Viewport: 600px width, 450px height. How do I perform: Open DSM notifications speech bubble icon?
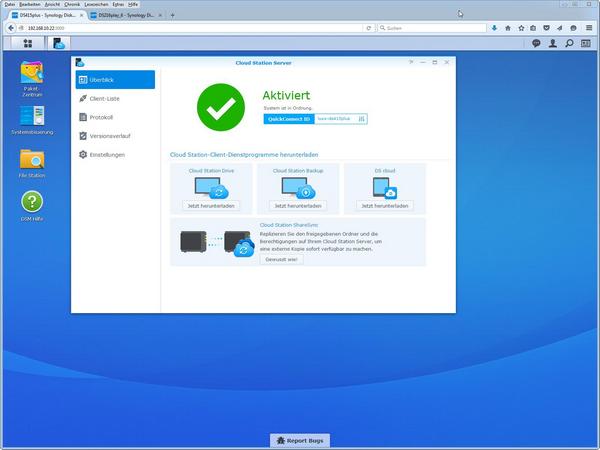click(536, 43)
